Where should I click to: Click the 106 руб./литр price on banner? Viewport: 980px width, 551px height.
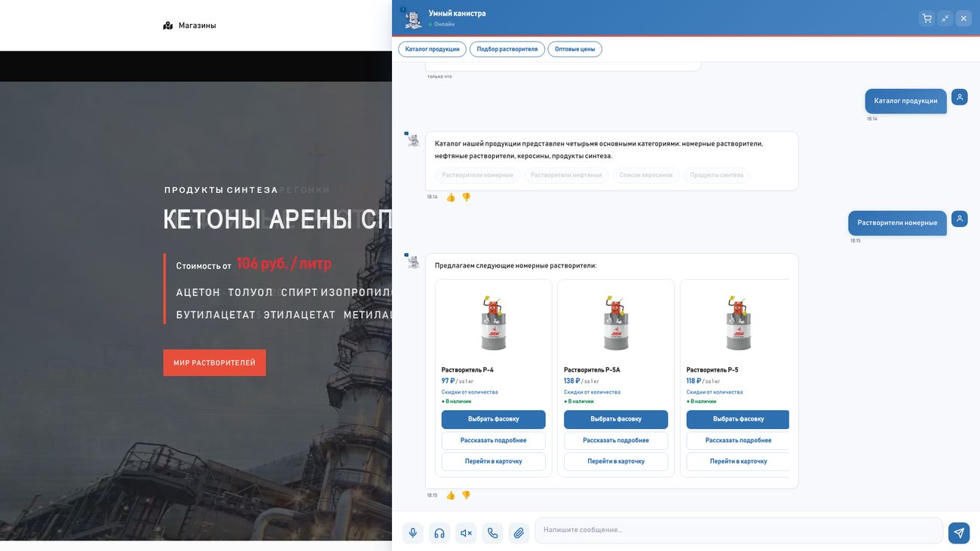tap(283, 264)
